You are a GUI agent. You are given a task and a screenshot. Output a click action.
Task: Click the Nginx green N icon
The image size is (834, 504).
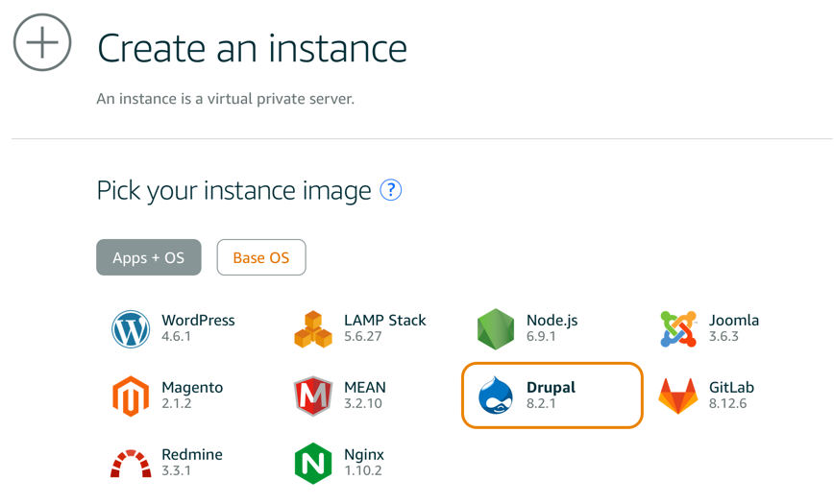tap(313, 464)
